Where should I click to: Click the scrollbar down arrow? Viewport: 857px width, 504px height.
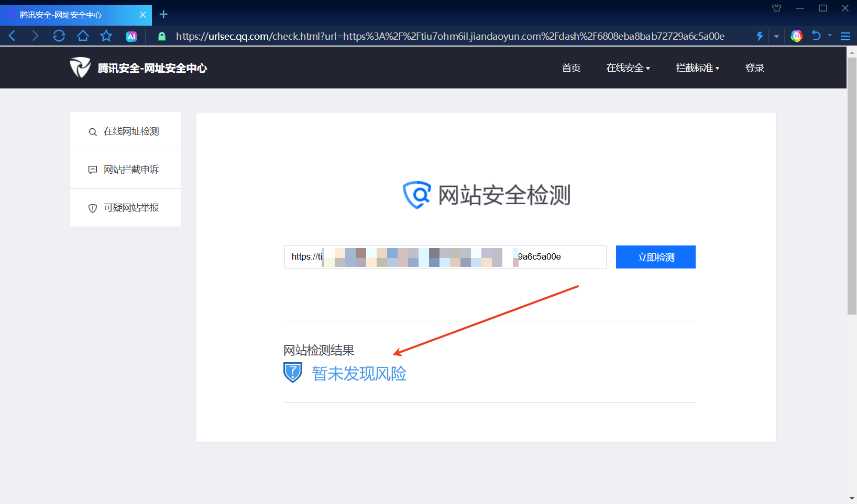(x=852, y=499)
